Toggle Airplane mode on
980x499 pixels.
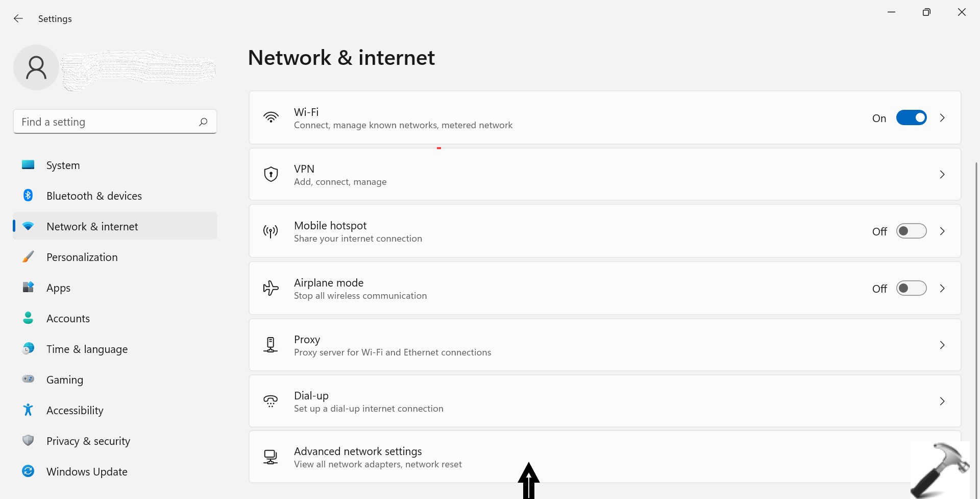[x=911, y=289]
